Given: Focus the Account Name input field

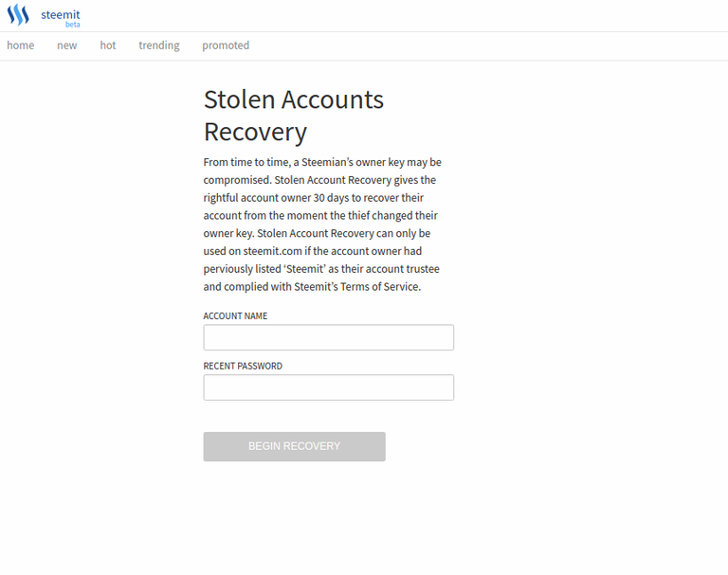Looking at the screenshot, I should tap(328, 337).
